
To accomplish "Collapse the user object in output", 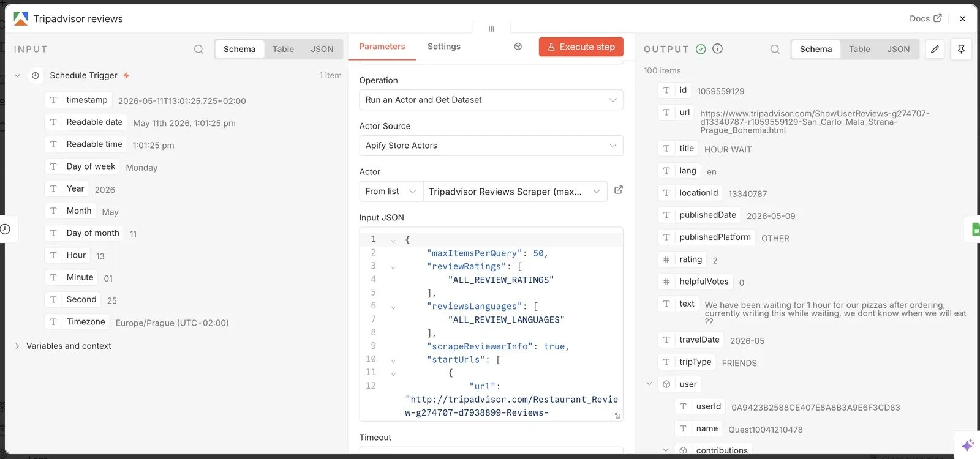I will point(649,384).
